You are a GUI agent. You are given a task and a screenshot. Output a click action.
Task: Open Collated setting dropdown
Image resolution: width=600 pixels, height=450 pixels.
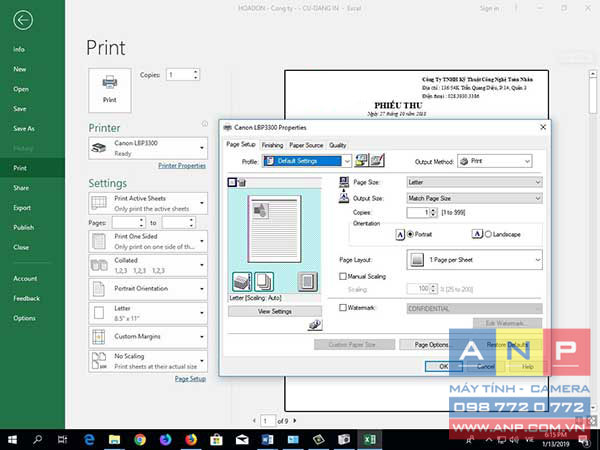[x=148, y=265]
